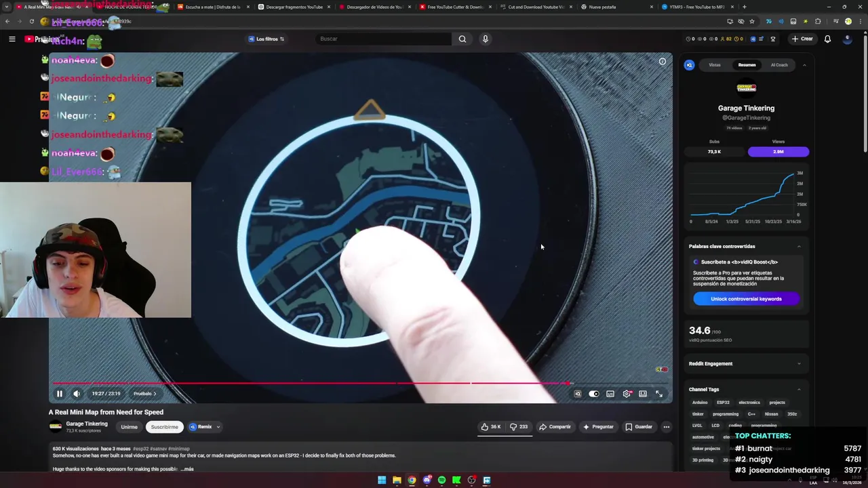This screenshot has height=488, width=868.
Task: Click the Suscribirme button
Action: pos(165,427)
